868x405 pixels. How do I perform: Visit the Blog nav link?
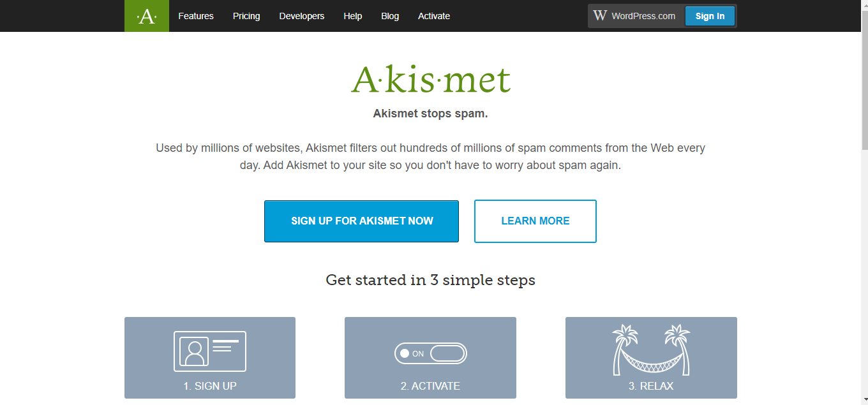390,16
